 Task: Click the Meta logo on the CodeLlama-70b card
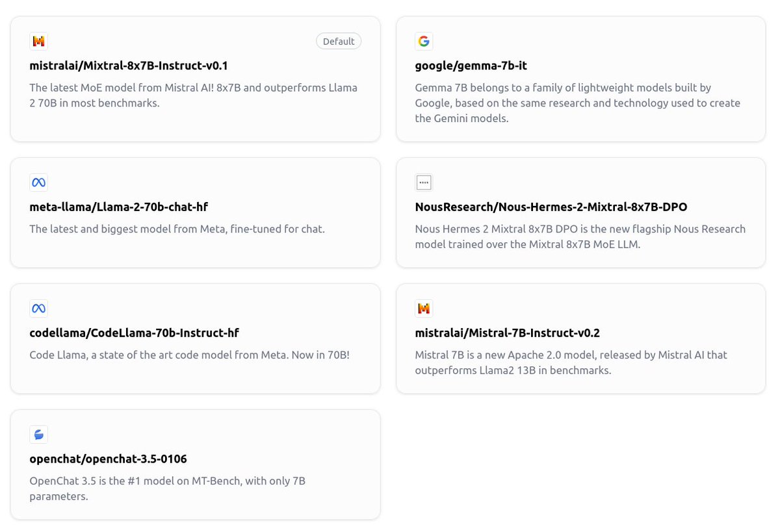coord(39,309)
